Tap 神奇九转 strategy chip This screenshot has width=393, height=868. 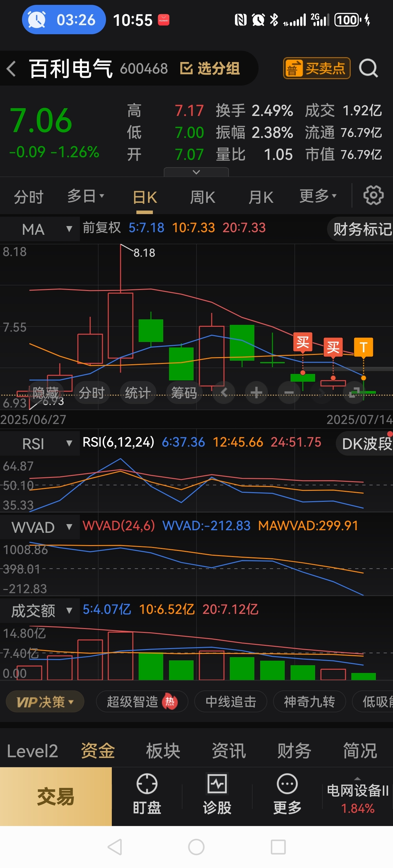tap(309, 702)
